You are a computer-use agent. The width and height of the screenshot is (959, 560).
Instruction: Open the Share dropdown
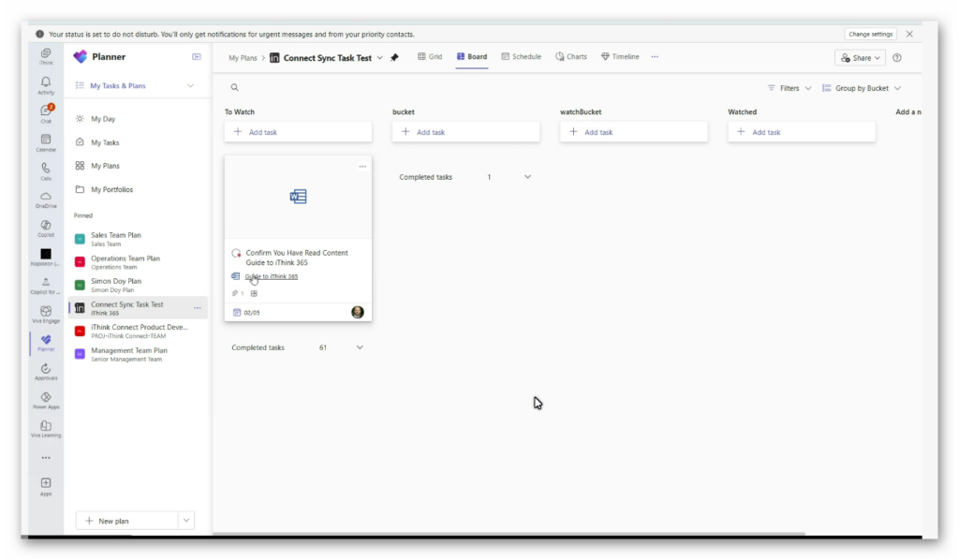pyautogui.click(x=861, y=57)
